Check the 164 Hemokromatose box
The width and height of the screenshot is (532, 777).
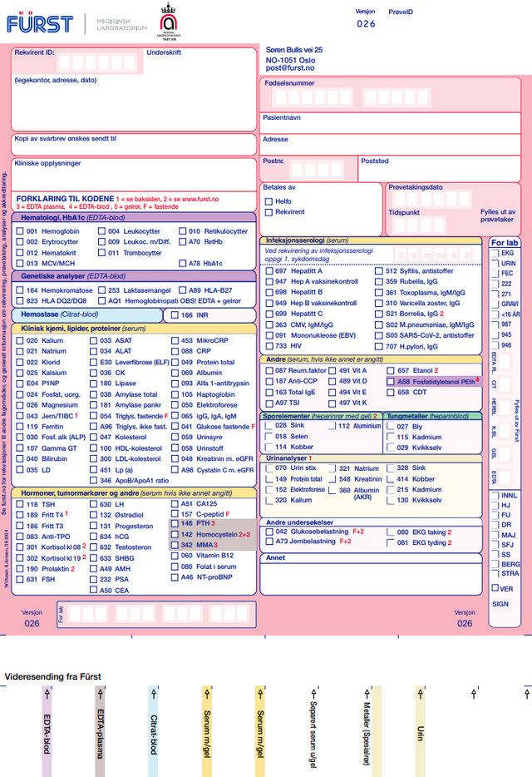(20, 290)
